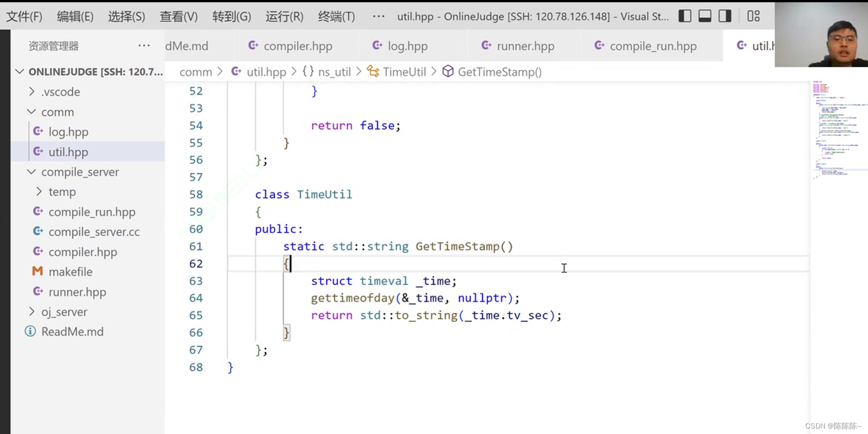
Task: Toggle the bottom panel layout icon
Action: point(705,16)
